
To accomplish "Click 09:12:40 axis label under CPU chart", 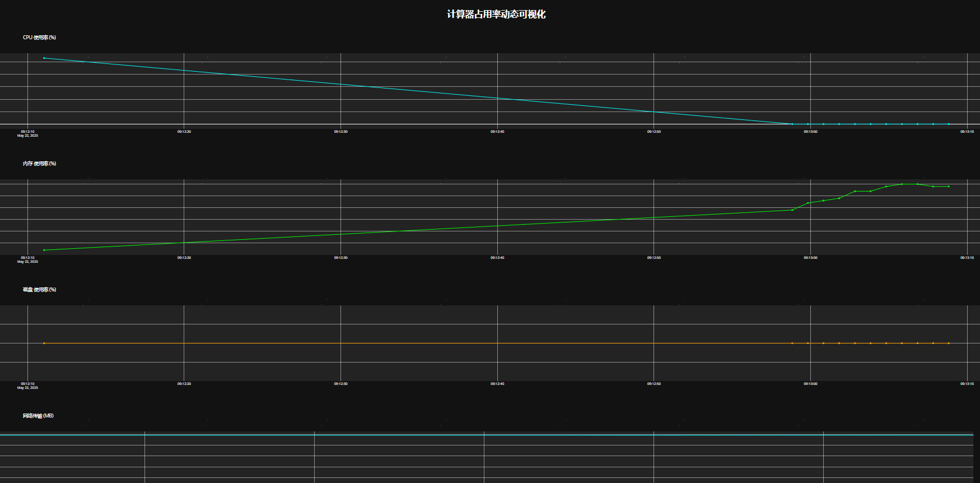I will 497,132.
